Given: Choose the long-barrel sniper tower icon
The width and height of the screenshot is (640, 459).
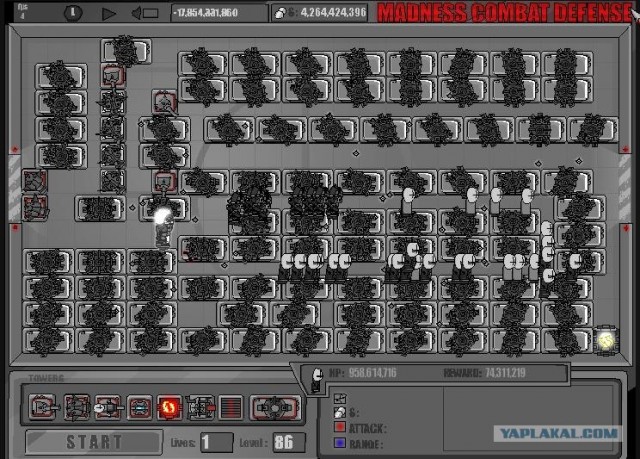Looking at the screenshot, I should [x=108, y=407].
